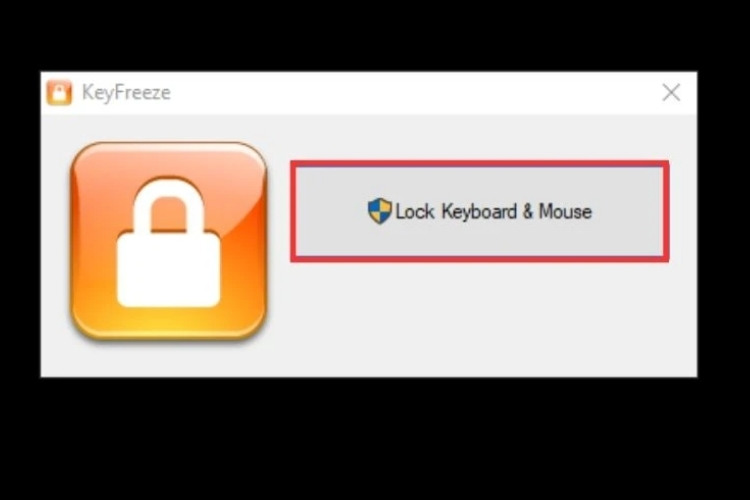The image size is (750, 500).
Task: Click the black background above the KeyFreeze window
Action: 375,34
